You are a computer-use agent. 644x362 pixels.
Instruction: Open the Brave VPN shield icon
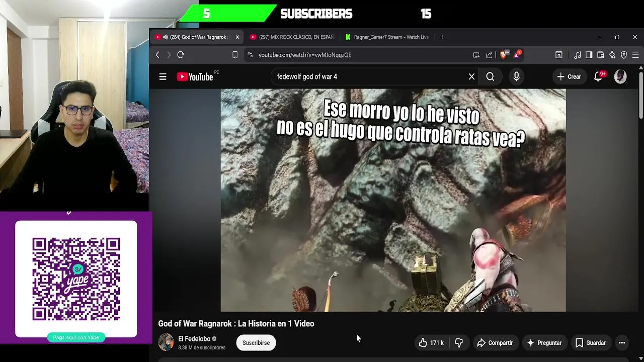click(624, 55)
